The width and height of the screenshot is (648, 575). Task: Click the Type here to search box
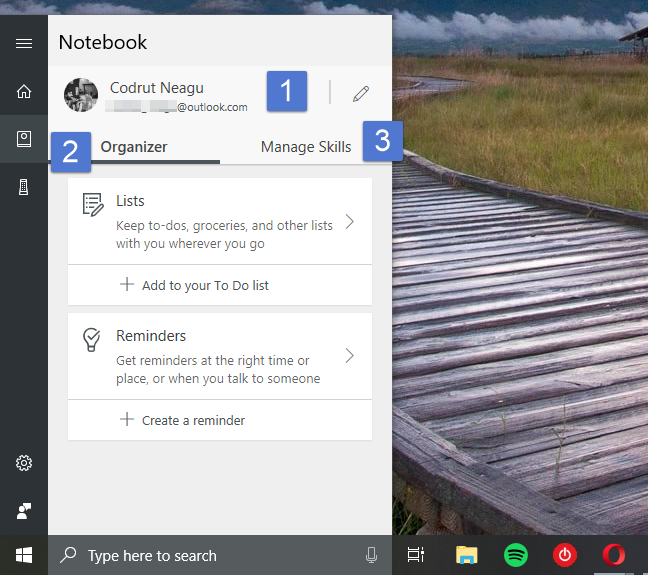[x=220, y=555]
